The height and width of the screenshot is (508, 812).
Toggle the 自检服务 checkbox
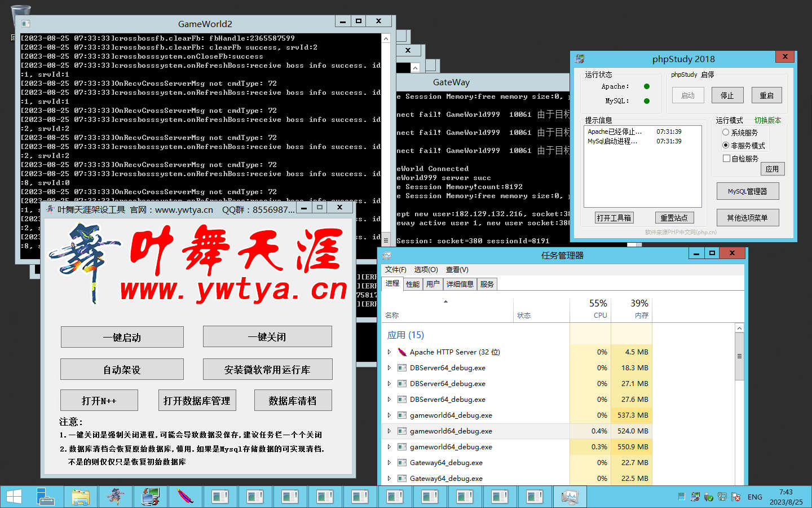726,158
